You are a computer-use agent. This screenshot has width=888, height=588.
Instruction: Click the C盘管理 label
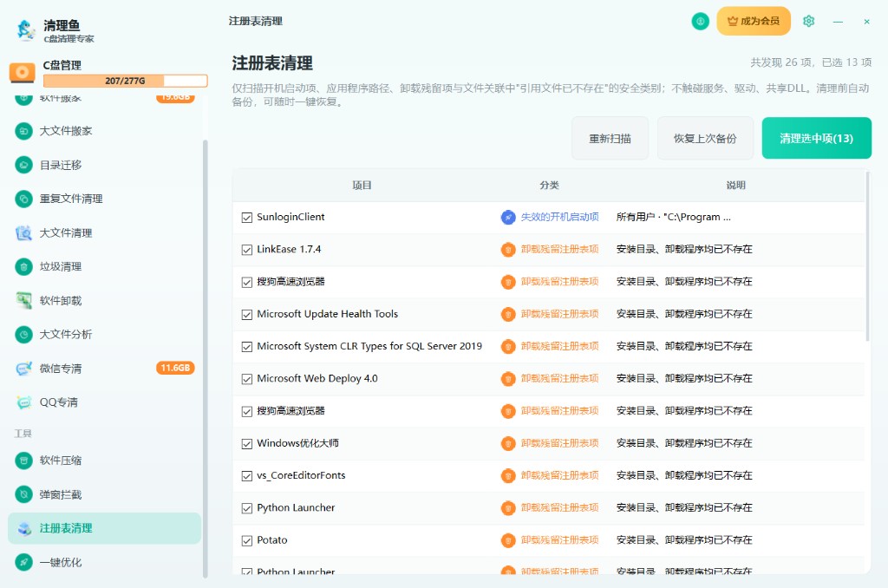(x=62, y=65)
